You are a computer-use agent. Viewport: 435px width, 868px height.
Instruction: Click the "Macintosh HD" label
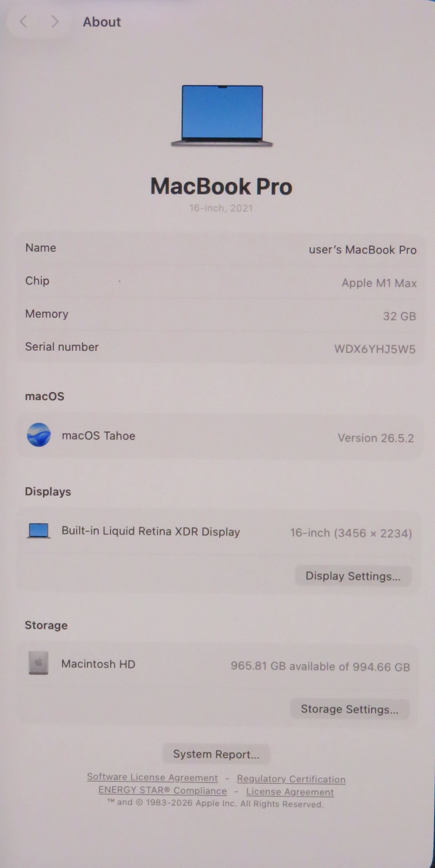(98, 664)
